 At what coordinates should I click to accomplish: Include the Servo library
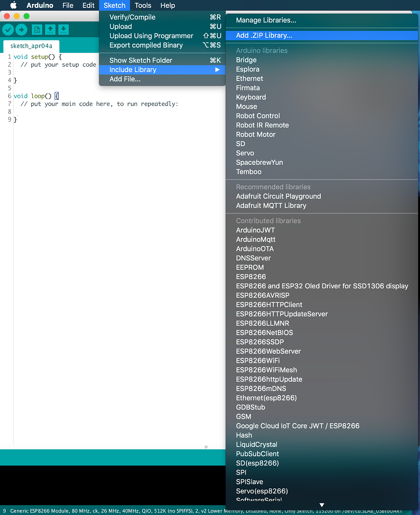pos(322,153)
